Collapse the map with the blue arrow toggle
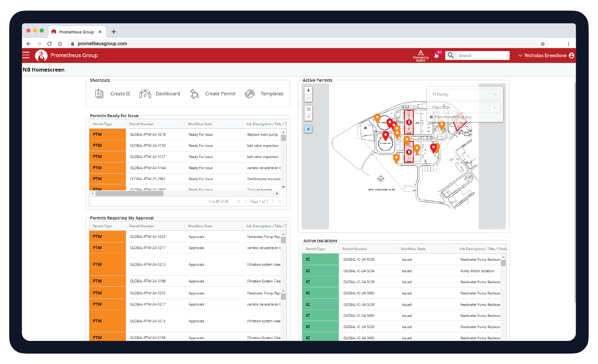 click(x=308, y=129)
